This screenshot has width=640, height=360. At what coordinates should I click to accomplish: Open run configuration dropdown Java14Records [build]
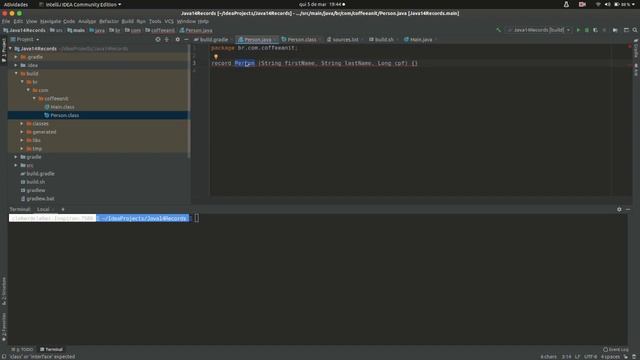pyautogui.click(x=539, y=30)
